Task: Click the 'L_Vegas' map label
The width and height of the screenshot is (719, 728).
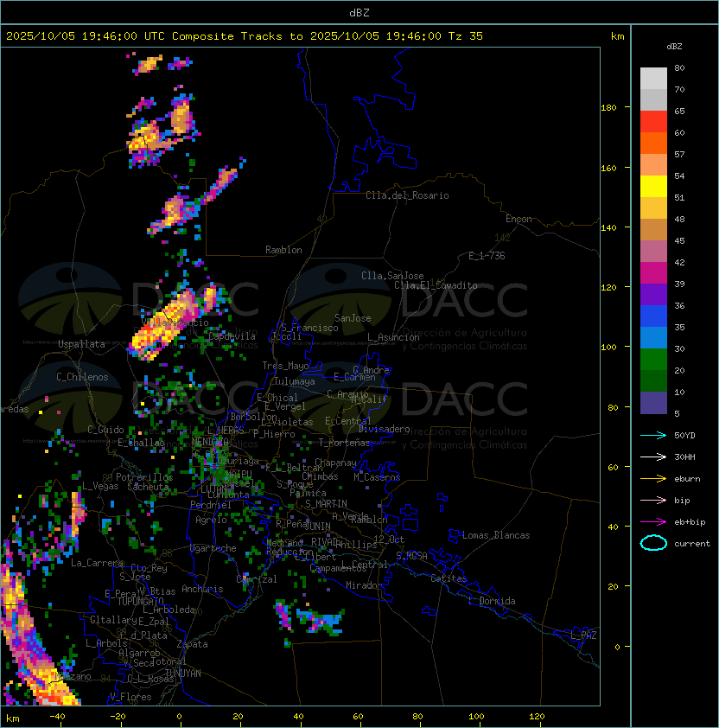Action: [x=100, y=486]
